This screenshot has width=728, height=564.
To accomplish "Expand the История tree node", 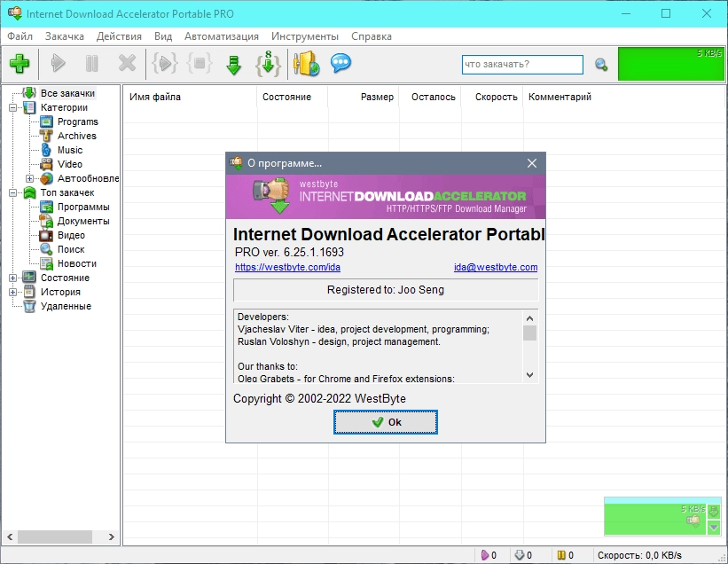I will pyautogui.click(x=13, y=292).
